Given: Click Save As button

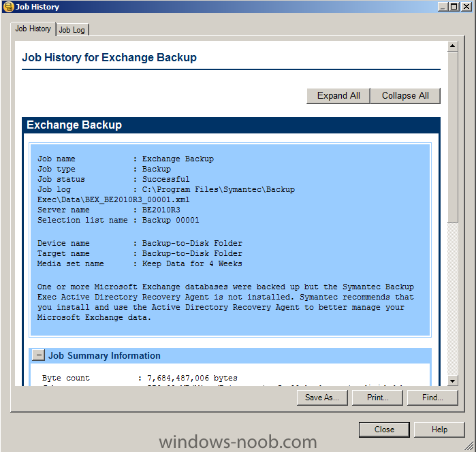Looking at the screenshot, I should pos(322,398).
